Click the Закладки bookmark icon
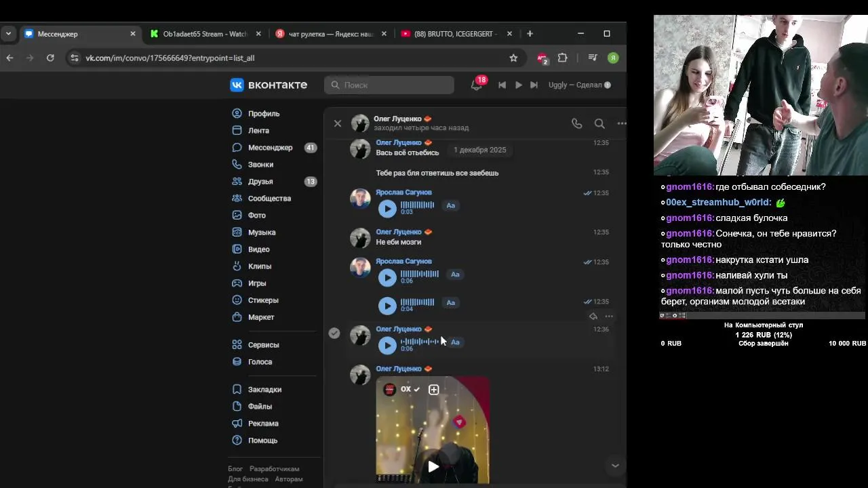868x488 pixels. [x=237, y=390]
